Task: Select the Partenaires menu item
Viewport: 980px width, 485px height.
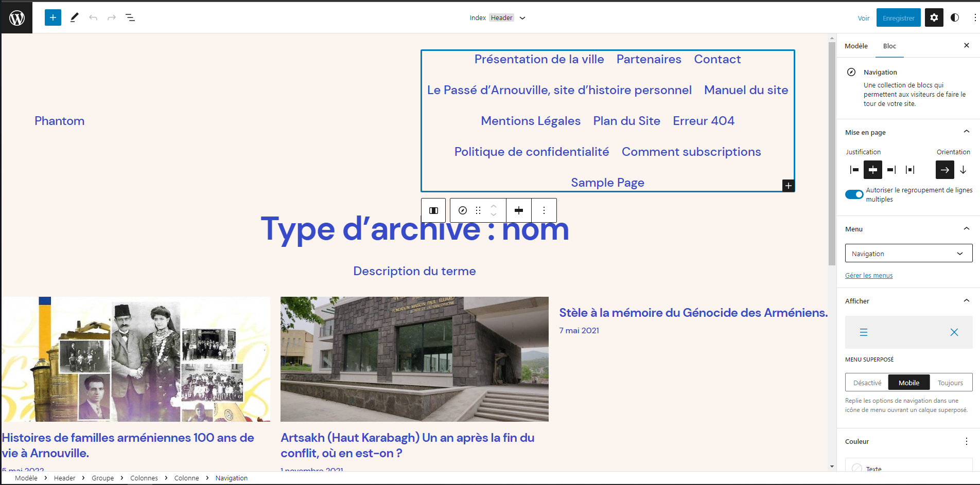Action: point(649,59)
